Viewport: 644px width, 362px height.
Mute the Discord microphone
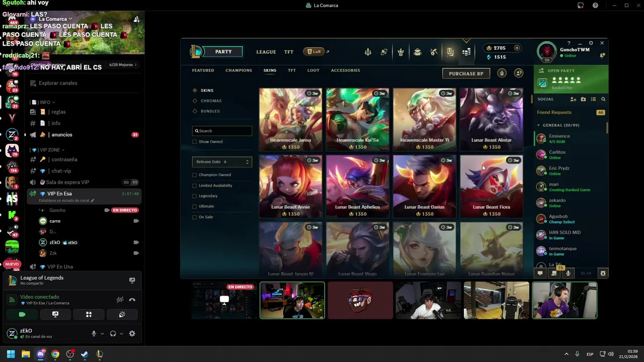click(94, 333)
